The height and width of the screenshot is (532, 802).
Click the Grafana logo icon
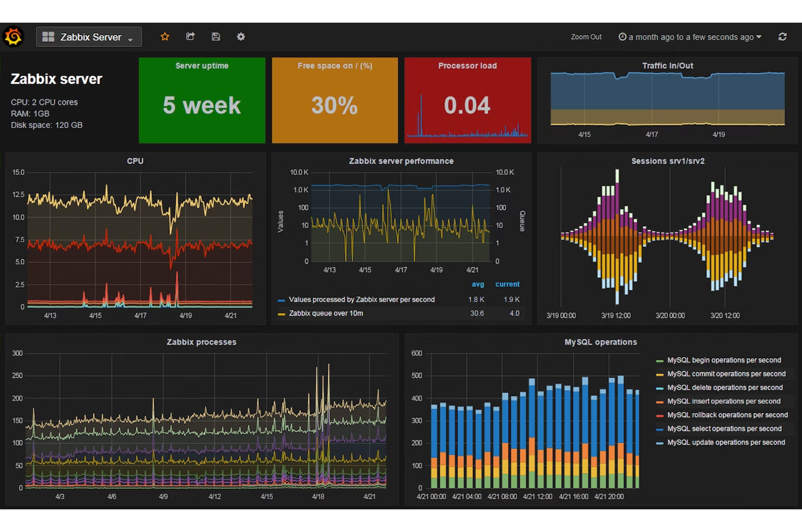(x=13, y=37)
